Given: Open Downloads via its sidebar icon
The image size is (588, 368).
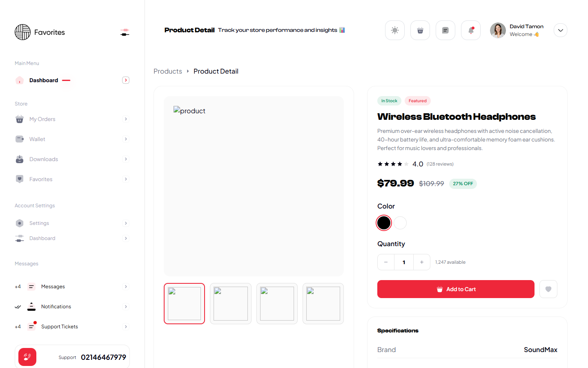Looking at the screenshot, I should 19,159.
